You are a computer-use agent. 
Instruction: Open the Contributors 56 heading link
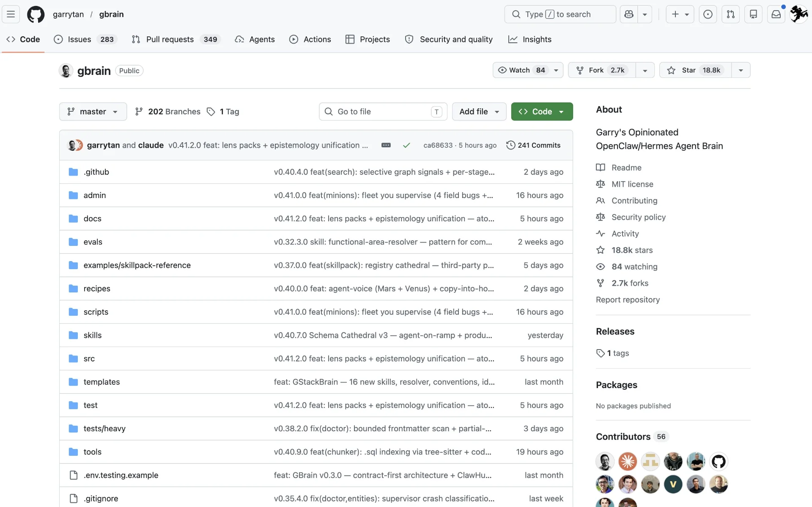[632, 436]
